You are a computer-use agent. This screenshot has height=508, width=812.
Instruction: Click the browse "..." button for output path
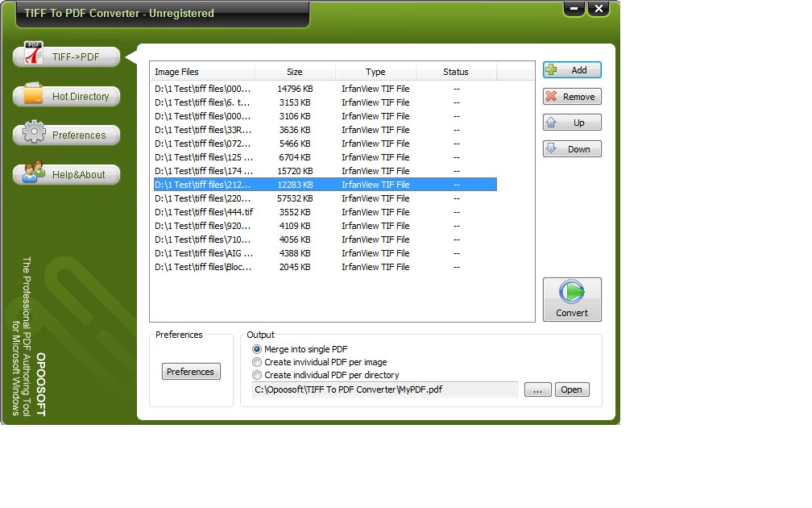[537, 389]
